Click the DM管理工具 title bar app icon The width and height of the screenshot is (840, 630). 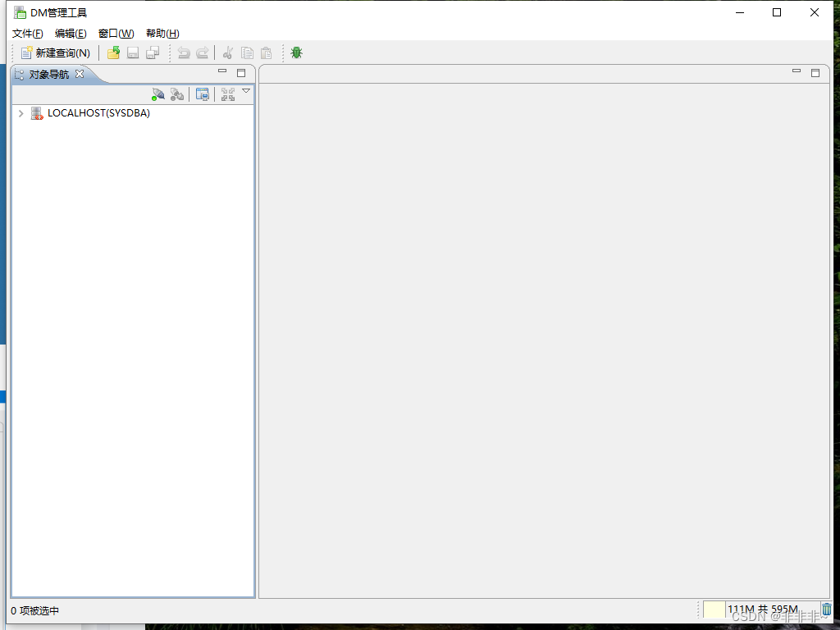click(20, 12)
